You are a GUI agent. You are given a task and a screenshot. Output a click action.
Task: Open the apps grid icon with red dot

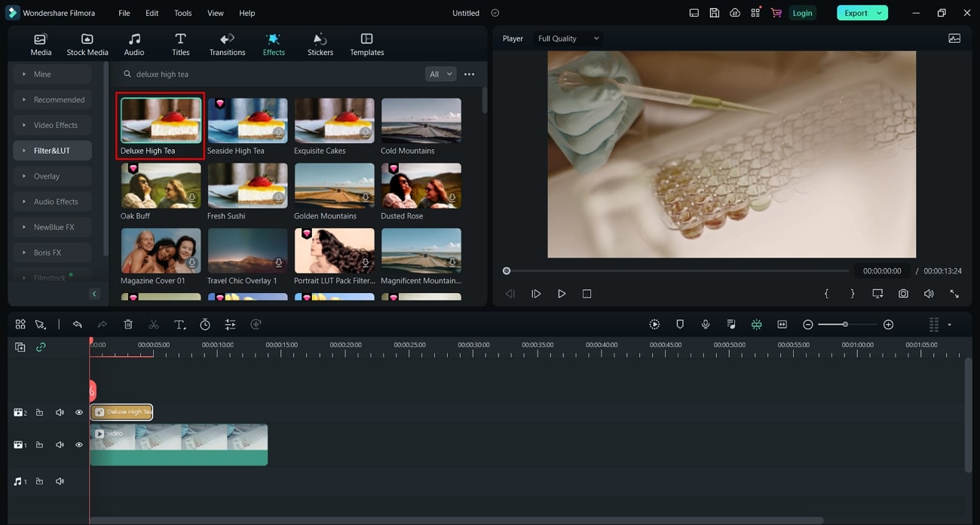pyautogui.click(x=755, y=13)
